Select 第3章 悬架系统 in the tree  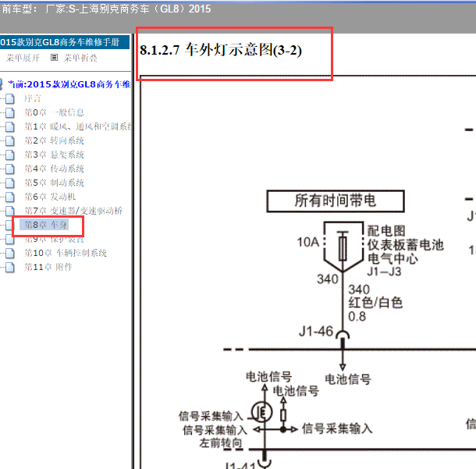(x=54, y=155)
